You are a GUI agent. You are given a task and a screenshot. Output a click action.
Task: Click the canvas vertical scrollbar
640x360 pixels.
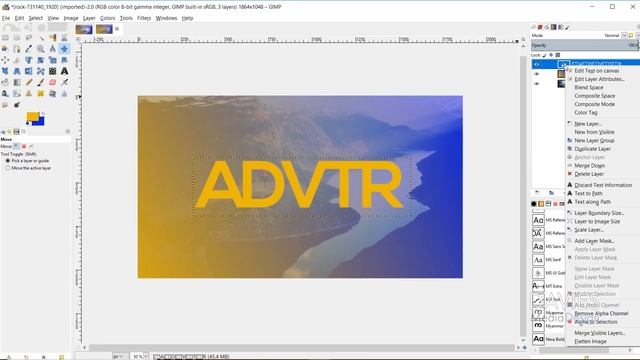coord(523,196)
